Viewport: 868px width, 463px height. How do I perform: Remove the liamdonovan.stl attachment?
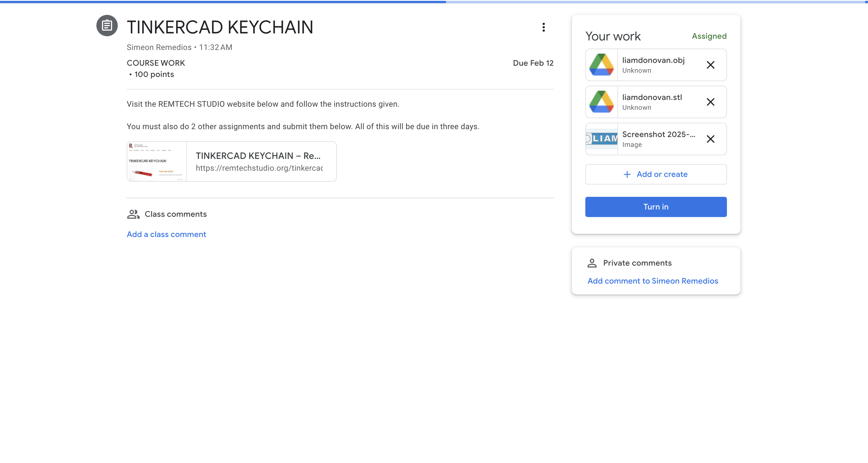[710, 102]
